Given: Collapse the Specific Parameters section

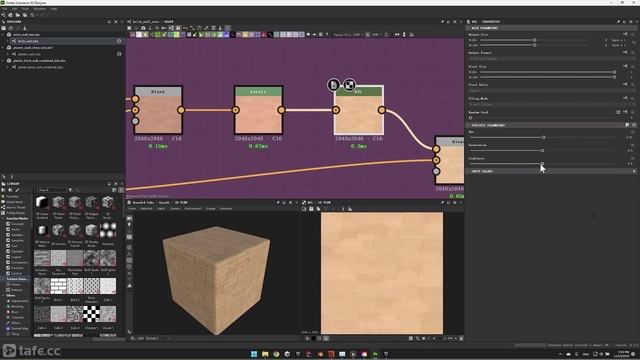Looking at the screenshot, I should click(x=468, y=125).
